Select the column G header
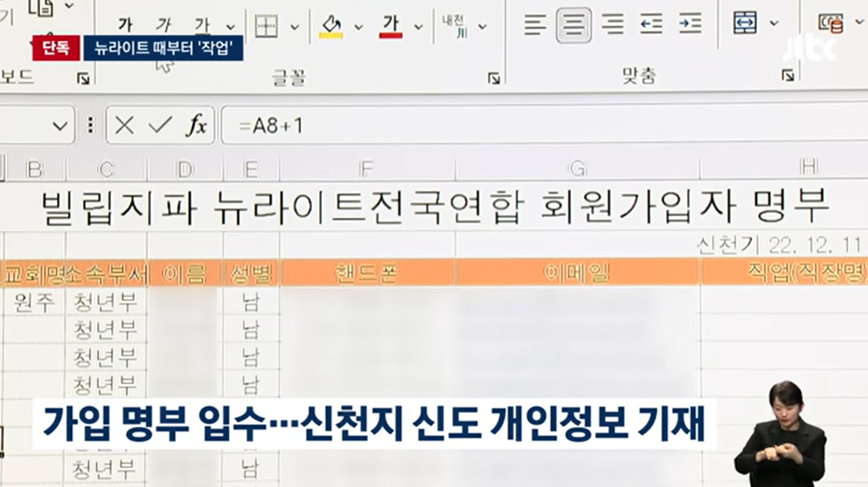This screenshot has height=487, width=868. 578,168
